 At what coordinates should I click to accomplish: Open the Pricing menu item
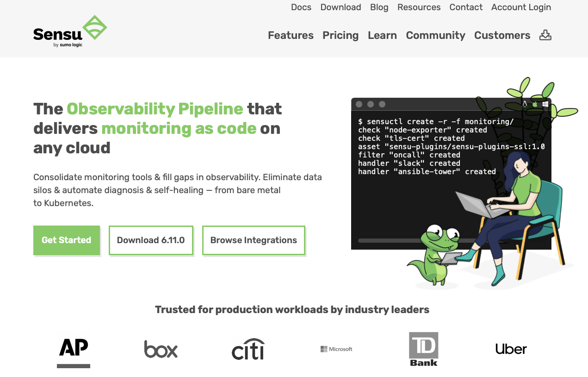(x=340, y=35)
